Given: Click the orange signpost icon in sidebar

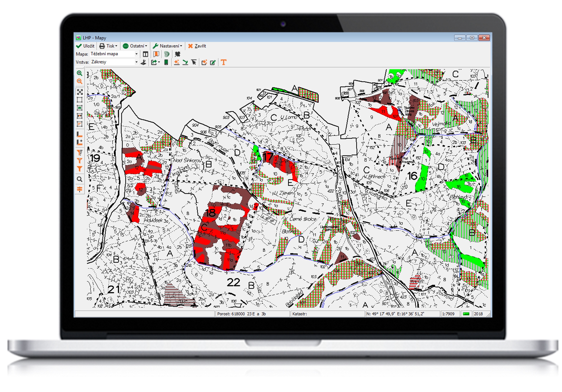Looking at the screenshot, I should pos(80,189).
